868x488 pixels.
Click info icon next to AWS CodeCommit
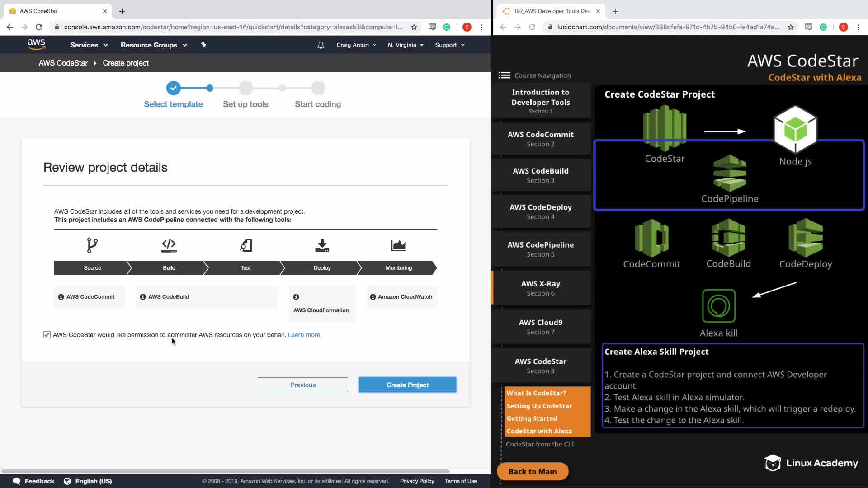click(61, 297)
